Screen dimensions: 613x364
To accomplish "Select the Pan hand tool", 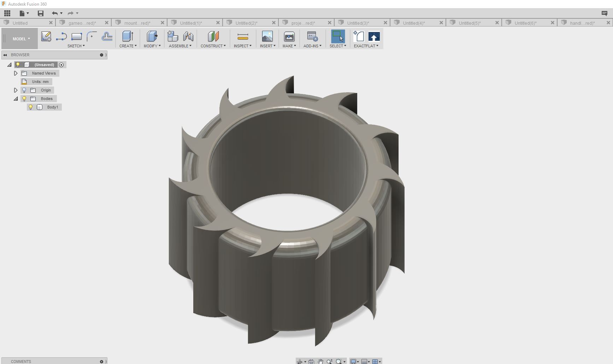I will (320, 362).
